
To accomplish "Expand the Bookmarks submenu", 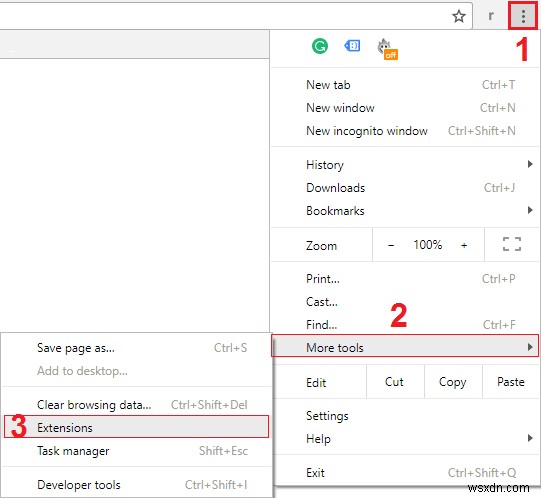I will 405,211.
